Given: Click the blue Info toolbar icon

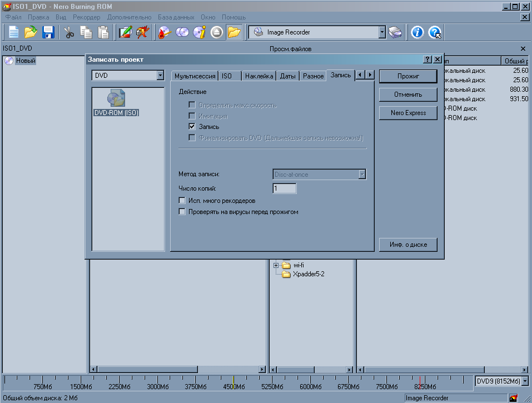Looking at the screenshot, I should tap(417, 32).
